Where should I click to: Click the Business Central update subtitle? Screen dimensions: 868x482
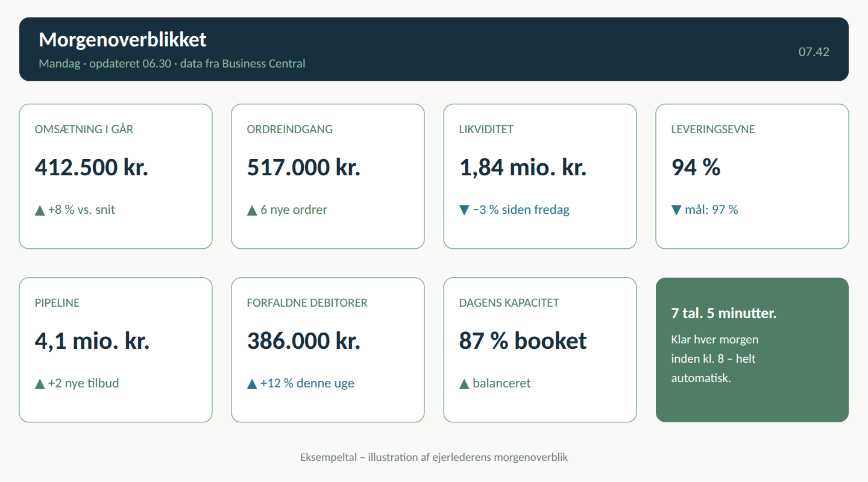172,63
